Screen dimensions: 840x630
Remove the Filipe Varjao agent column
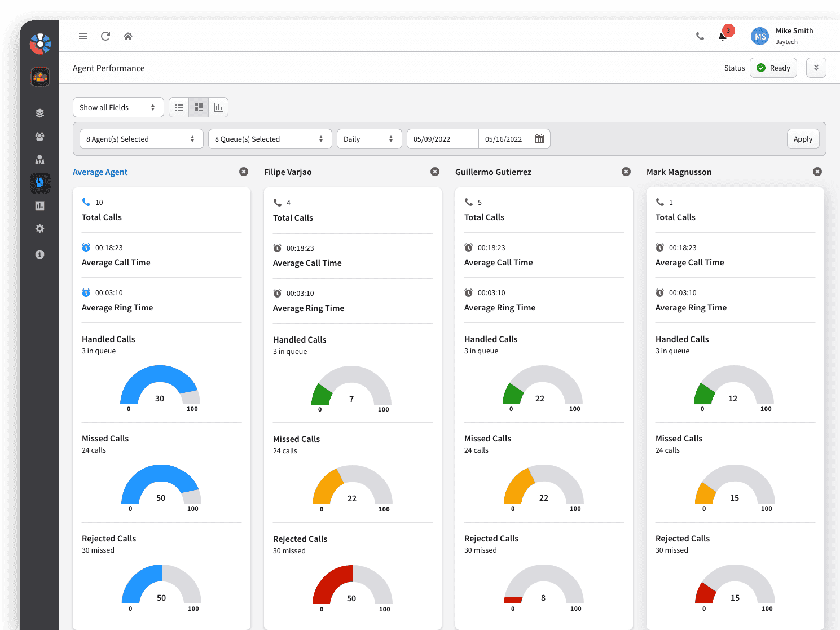click(x=435, y=172)
